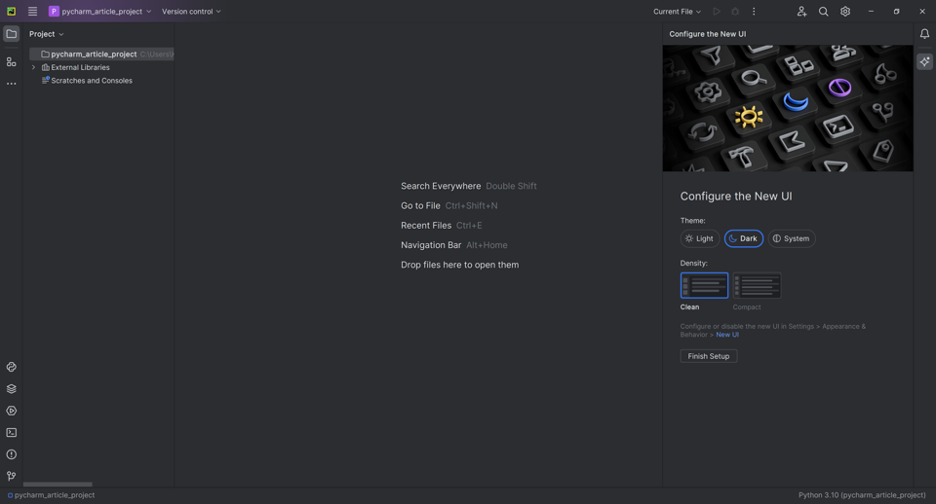Open the New UI settings link

tap(727, 334)
